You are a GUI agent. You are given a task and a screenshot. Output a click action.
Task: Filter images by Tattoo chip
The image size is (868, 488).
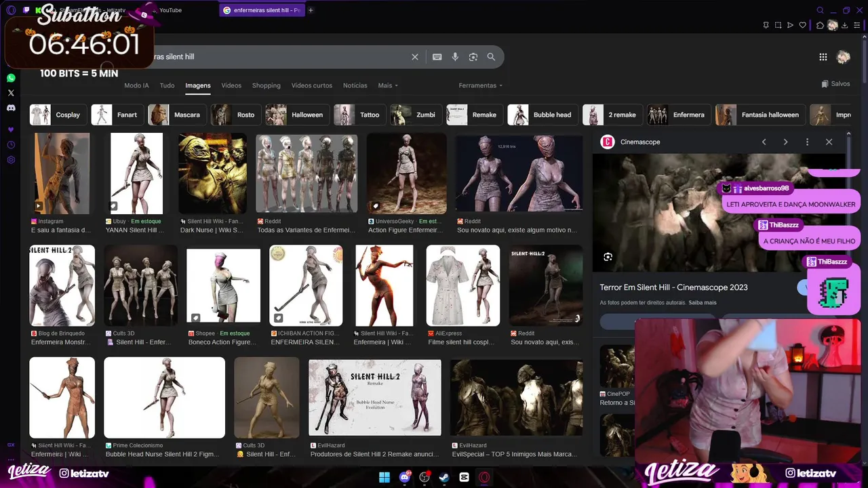point(359,115)
